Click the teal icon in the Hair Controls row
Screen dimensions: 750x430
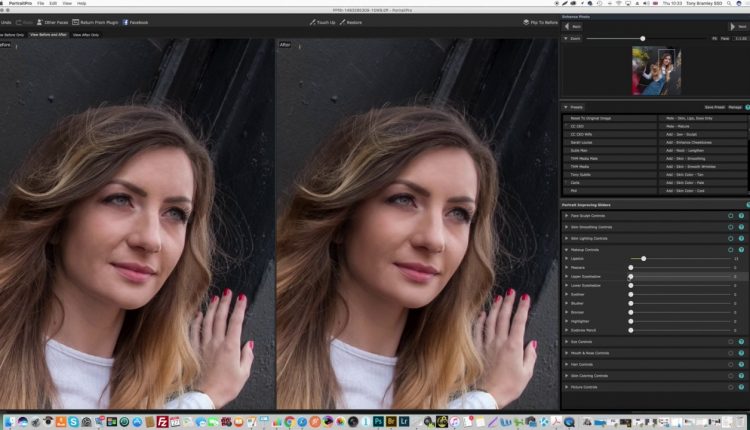(x=741, y=364)
